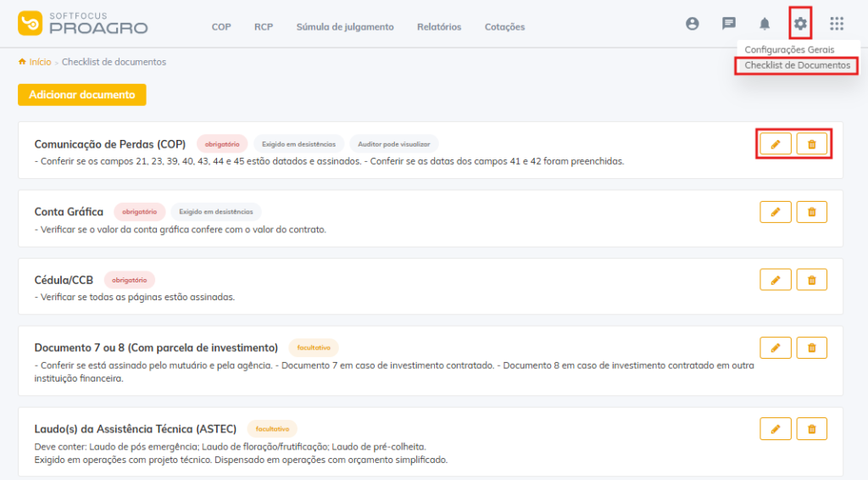Edit the Cédula/CCB document entry
This screenshot has width=868, height=480.
tap(775, 280)
